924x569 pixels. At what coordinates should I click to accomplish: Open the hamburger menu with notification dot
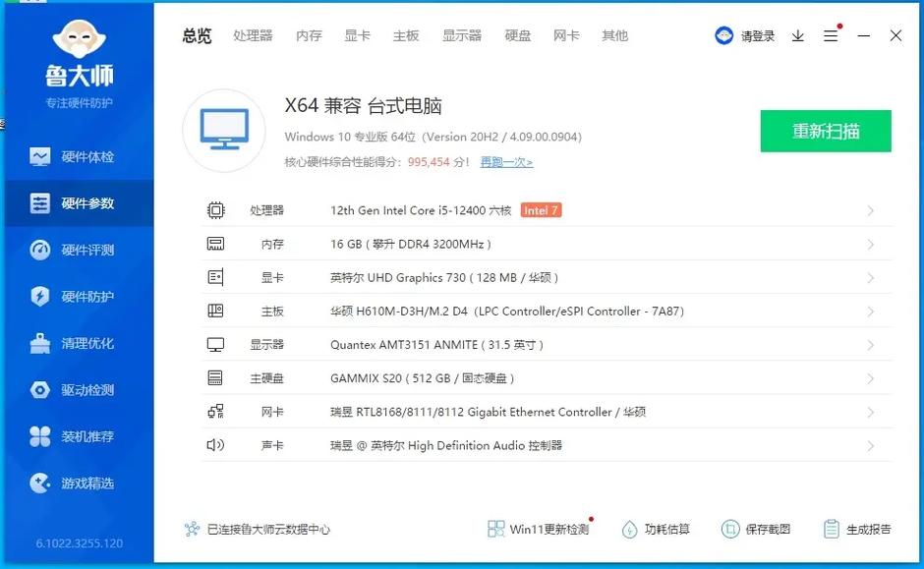pos(831,35)
